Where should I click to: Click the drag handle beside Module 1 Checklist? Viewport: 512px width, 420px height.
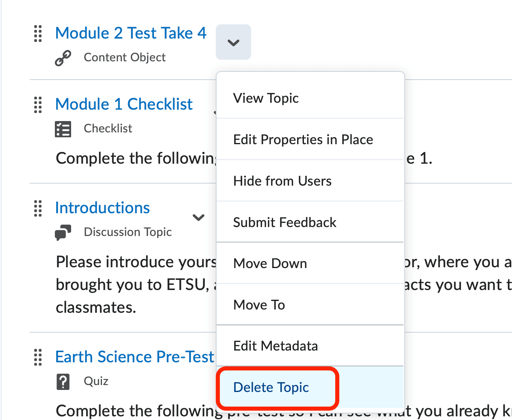click(38, 105)
